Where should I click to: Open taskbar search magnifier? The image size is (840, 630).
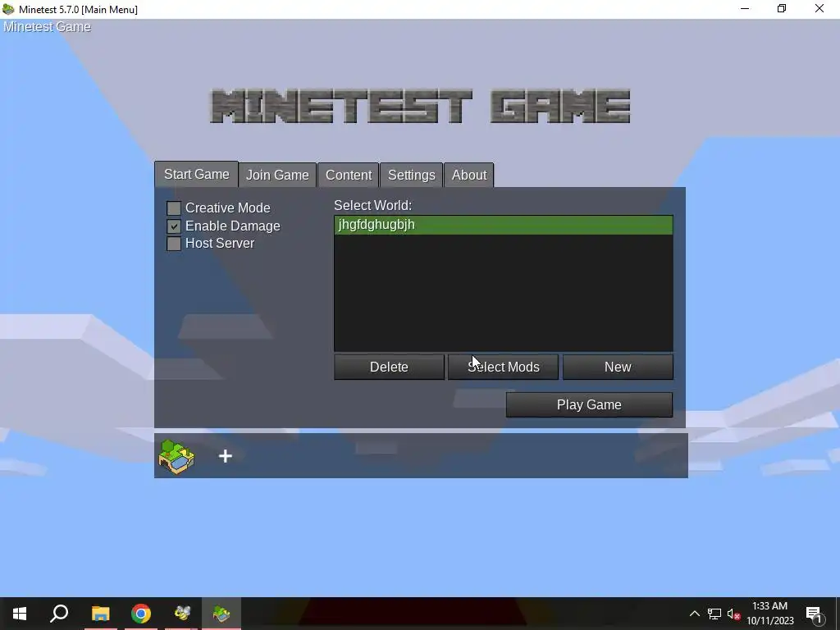pyautogui.click(x=59, y=614)
